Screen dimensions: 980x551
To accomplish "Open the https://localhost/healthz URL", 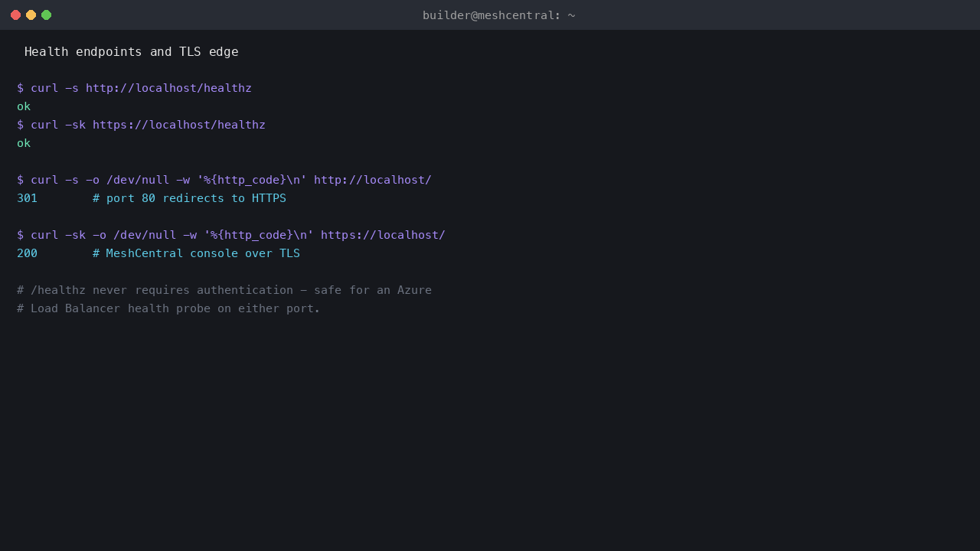I will coord(179,125).
